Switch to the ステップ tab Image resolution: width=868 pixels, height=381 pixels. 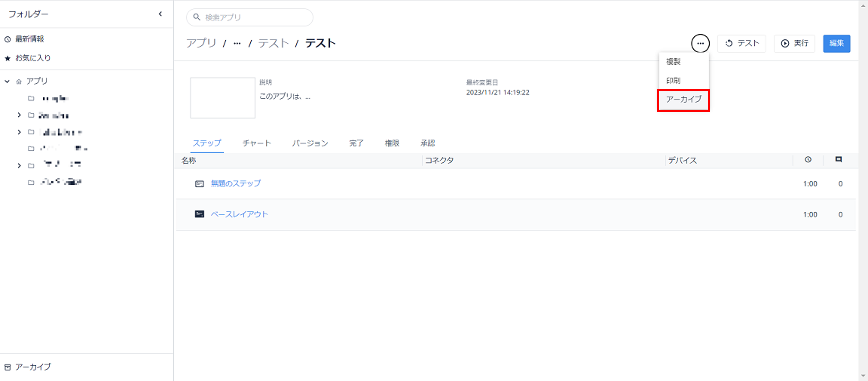(x=207, y=143)
